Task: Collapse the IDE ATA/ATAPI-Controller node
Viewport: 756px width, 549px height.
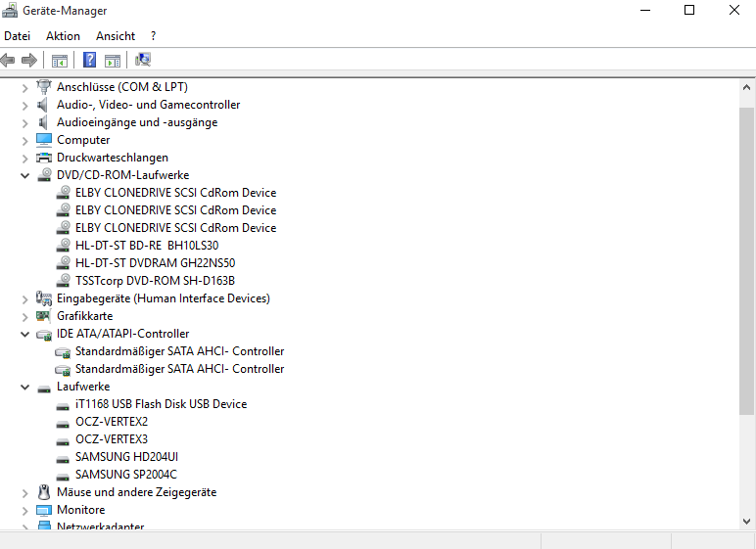Action: 25,334
